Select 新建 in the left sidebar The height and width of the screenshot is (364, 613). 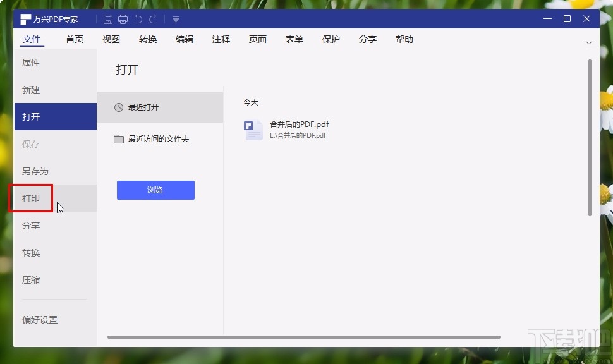(x=30, y=90)
